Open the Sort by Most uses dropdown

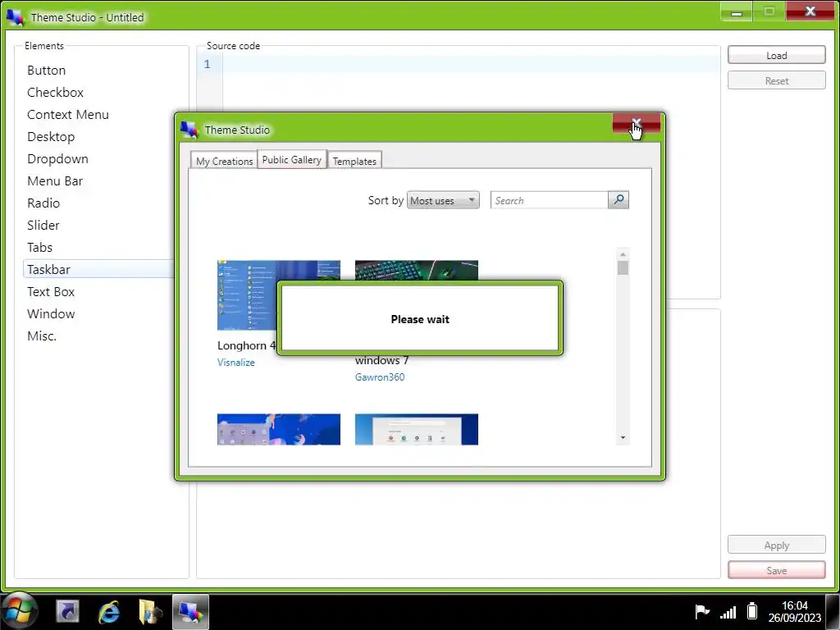point(443,200)
